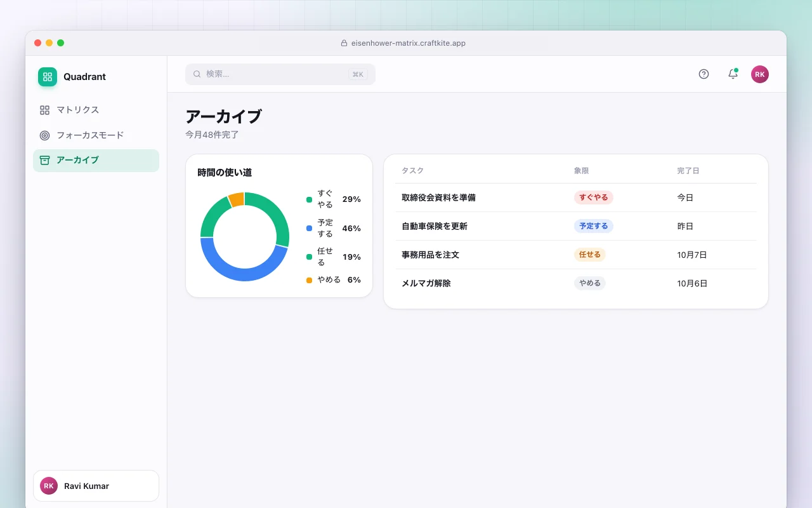Click the アーカイブ box icon in sidebar
This screenshot has width=812, height=508.
44,160
